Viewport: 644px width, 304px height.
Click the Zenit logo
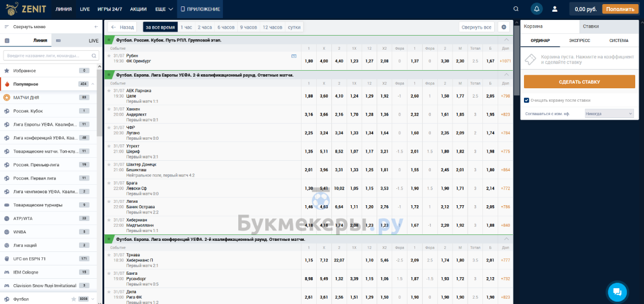pos(26,9)
